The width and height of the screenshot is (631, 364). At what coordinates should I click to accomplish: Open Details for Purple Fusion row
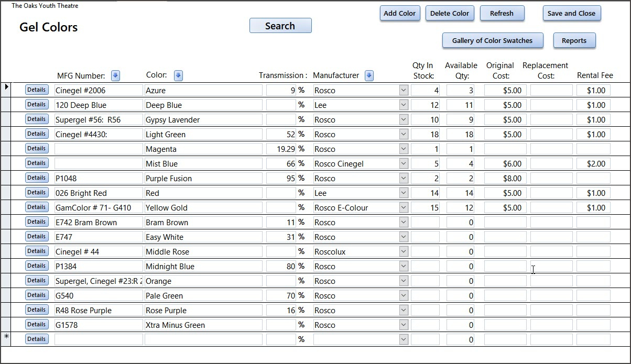click(37, 178)
